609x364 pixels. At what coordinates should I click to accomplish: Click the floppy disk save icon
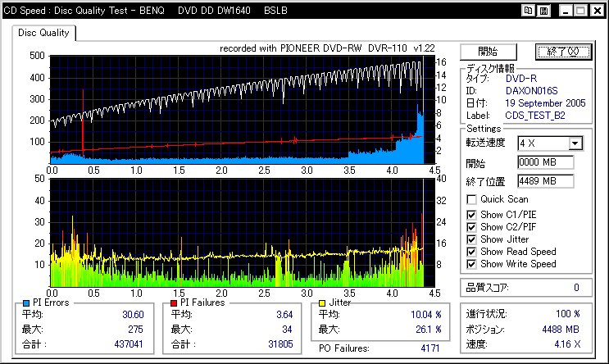click(544, 11)
